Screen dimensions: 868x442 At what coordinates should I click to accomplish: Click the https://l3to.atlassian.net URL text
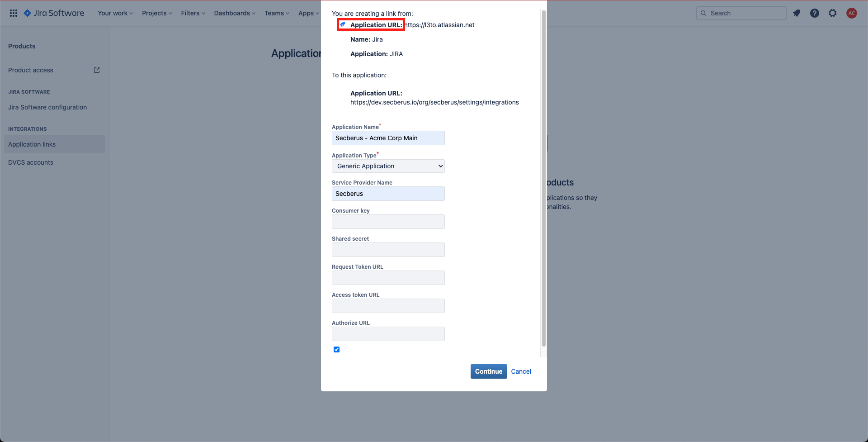point(439,25)
